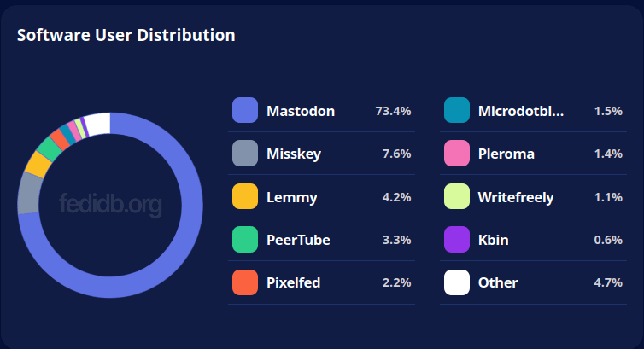Select the Mastodon legend label
Viewport: 644px width, 349px height.
pyautogui.click(x=300, y=111)
